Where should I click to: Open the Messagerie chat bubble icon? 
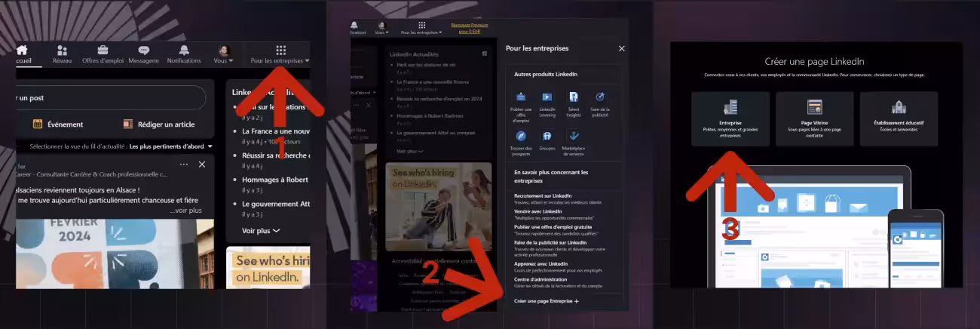pyautogui.click(x=143, y=54)
